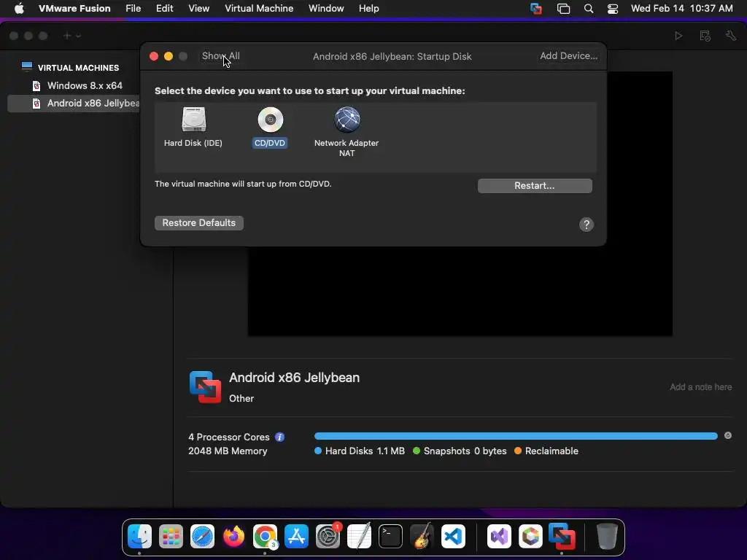Click the Snapshots 0 bytes legend

[x=460, y=451]
